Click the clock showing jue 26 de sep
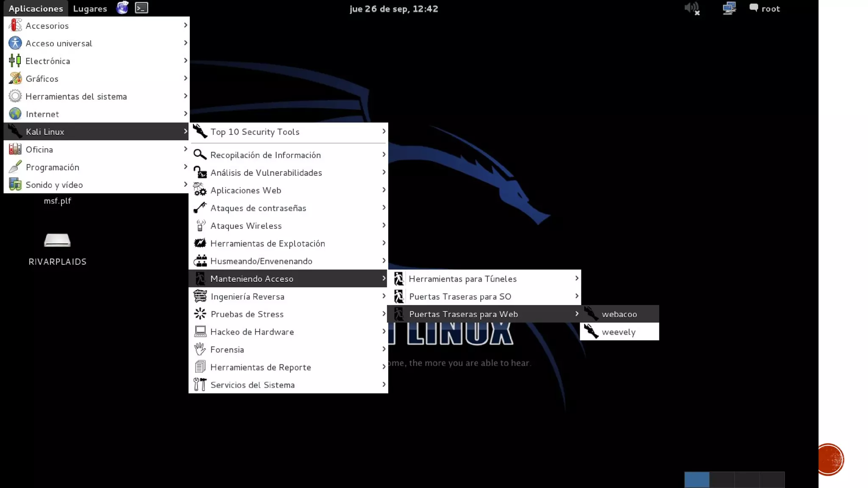Viewport: 868px width, 488px height. pyautogui.click(x=394, y=8)
